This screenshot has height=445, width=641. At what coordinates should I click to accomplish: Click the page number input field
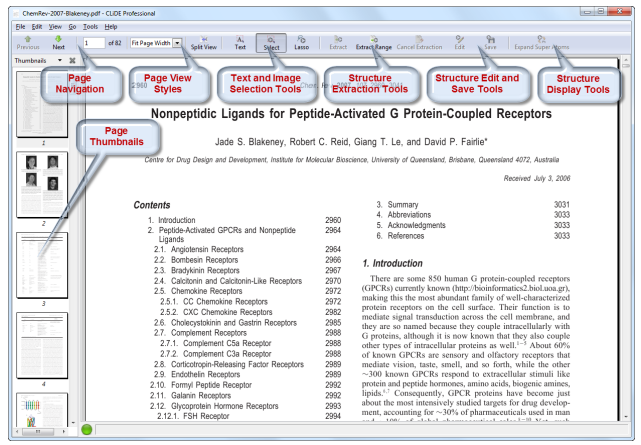click(94, 43)
